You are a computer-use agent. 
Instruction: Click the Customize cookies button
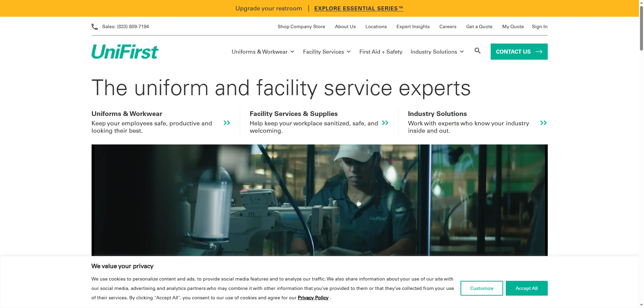(x=482, y=288)
